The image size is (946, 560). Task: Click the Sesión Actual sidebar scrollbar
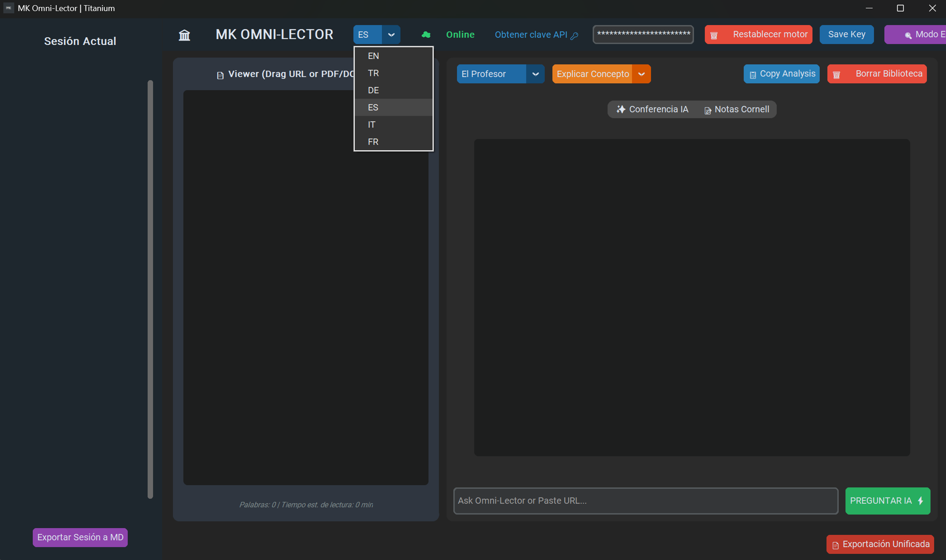point(150,289)
